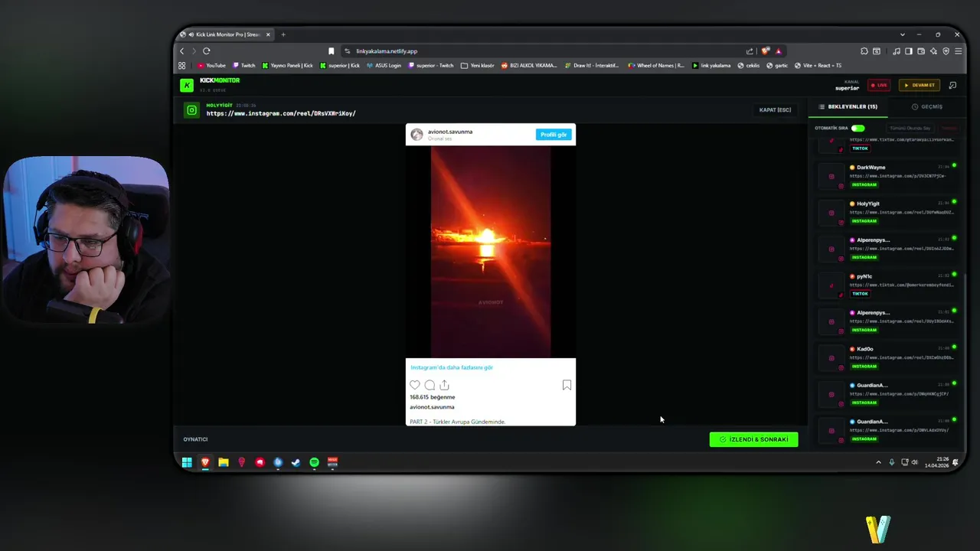Save the post with the bookmark icon
The height and width of the screenshot is (551, 980).
coord(567,385)
